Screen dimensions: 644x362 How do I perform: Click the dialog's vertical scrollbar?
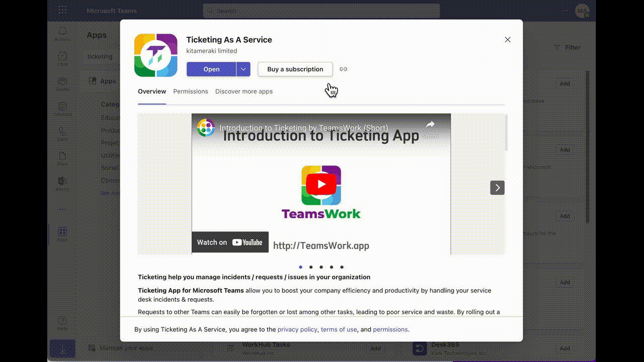506,133
